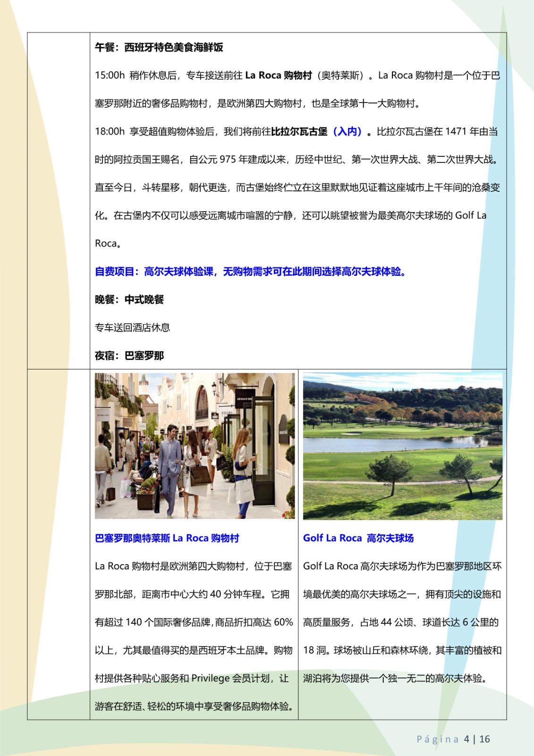Open the La Roca shopping village photo
534x756 pixels.
click(195, 446)
